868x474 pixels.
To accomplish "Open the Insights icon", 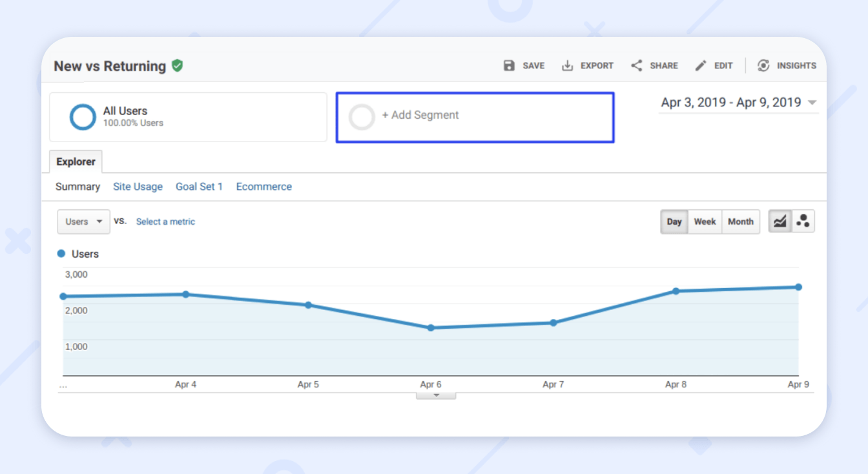I will tap(763, 65).
